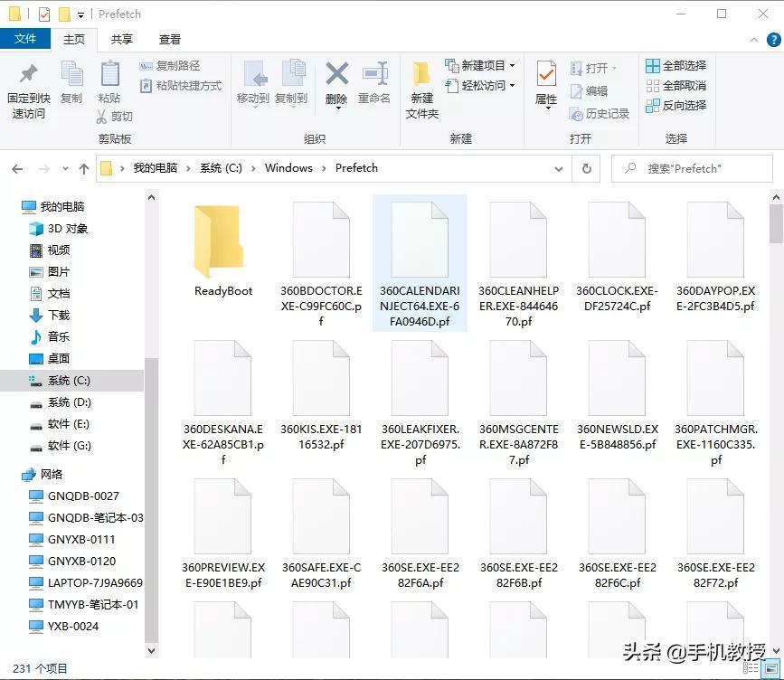Click the Windows breadcrumb in the address bar
This screenshot has width=784, height=680.
(x=288, y=168)
